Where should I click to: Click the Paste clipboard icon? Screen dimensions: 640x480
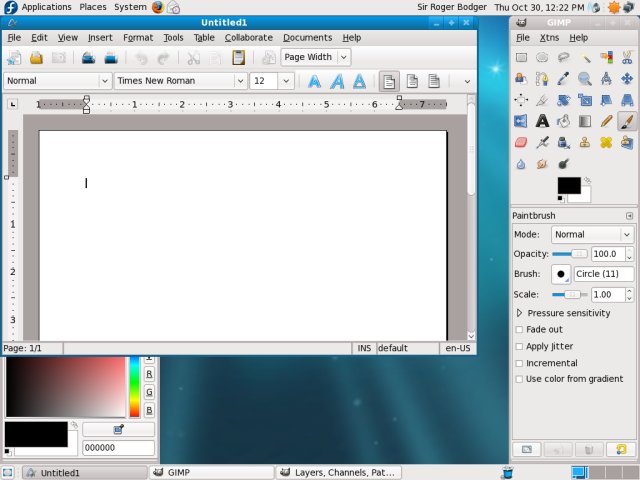point(238,58)
